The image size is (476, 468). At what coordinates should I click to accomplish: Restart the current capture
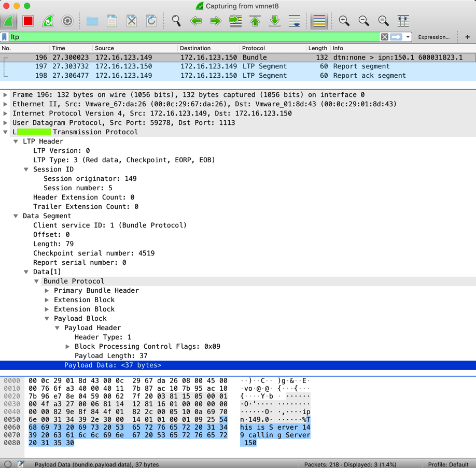[48, 21]
